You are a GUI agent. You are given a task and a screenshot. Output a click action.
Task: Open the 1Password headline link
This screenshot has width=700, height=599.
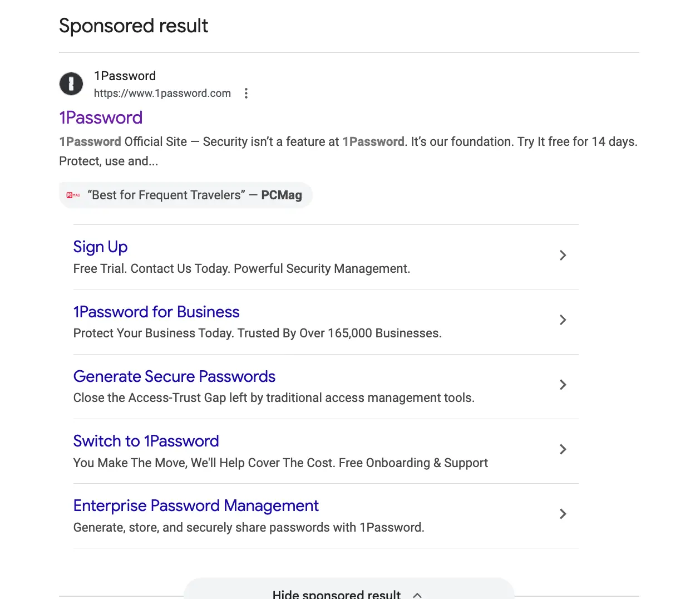(x=101, y=117)
